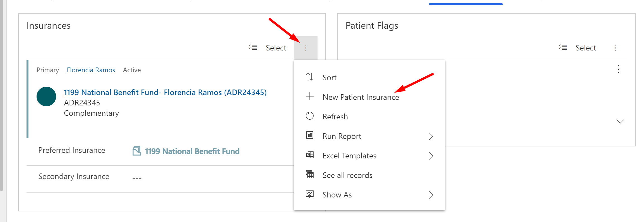The image size is (644, 222).
Task: Click the page vertical scrollbar
Action: [x=1, y=95]
